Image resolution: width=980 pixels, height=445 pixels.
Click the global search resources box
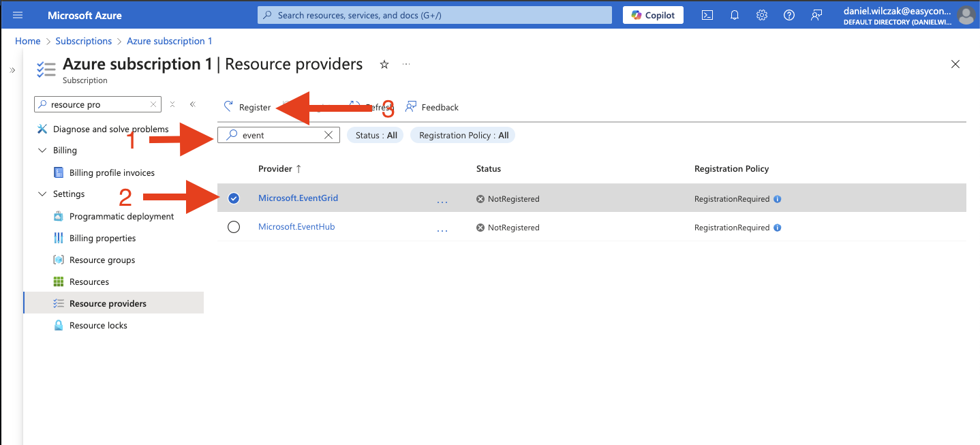point(435,15)
